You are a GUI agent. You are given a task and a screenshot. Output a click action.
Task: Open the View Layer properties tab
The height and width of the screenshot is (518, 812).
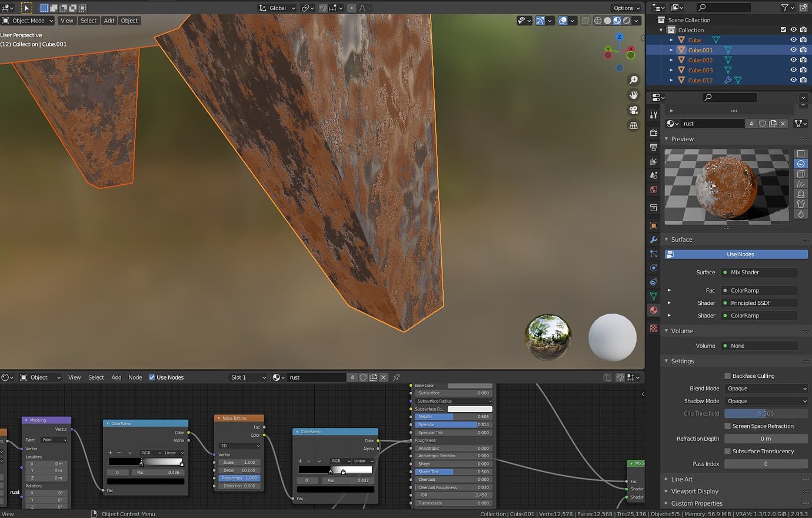(654, 161)
